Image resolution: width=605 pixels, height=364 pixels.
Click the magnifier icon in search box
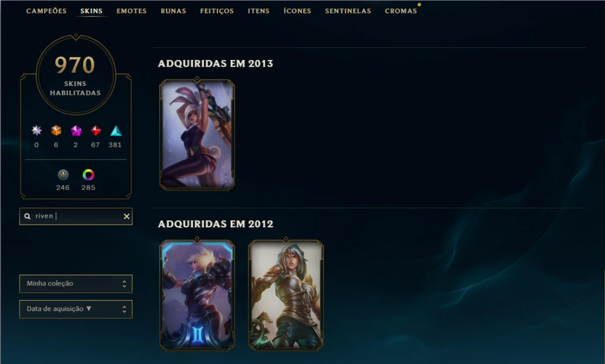28,216
